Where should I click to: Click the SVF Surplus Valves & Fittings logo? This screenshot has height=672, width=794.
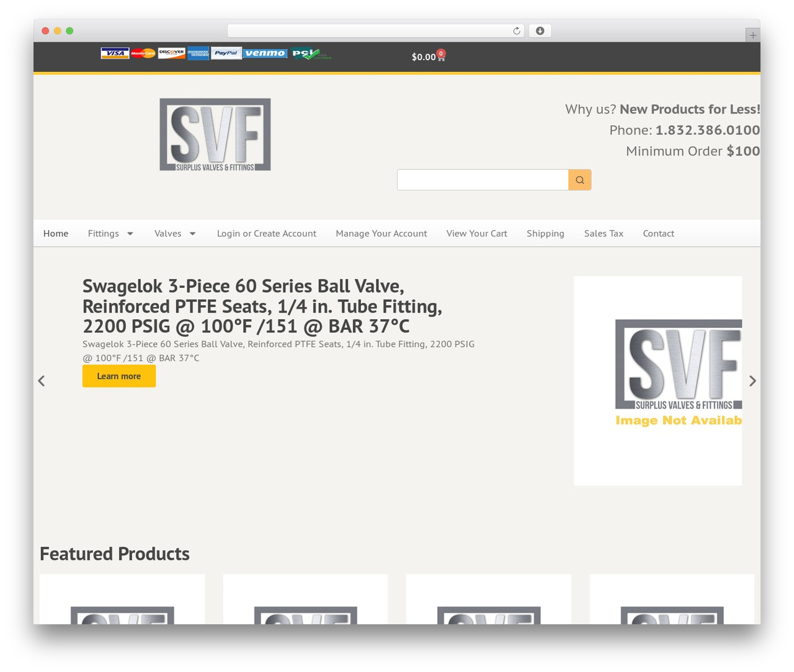[215, 135]
